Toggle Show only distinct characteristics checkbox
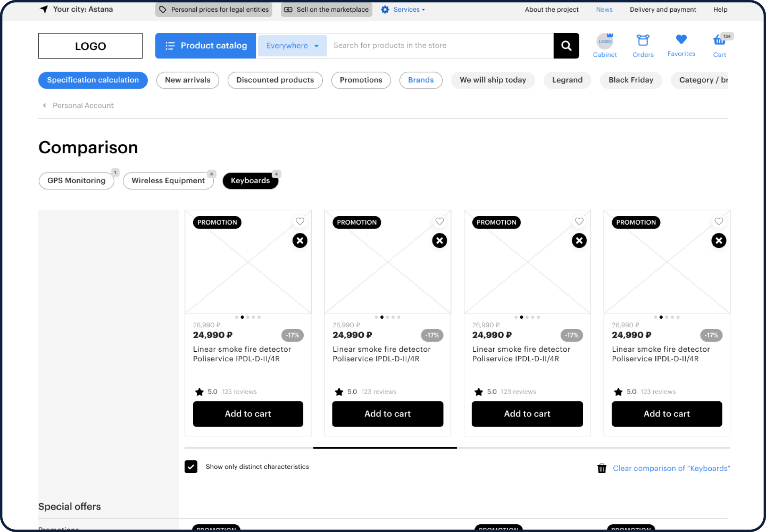 [191, 467]
